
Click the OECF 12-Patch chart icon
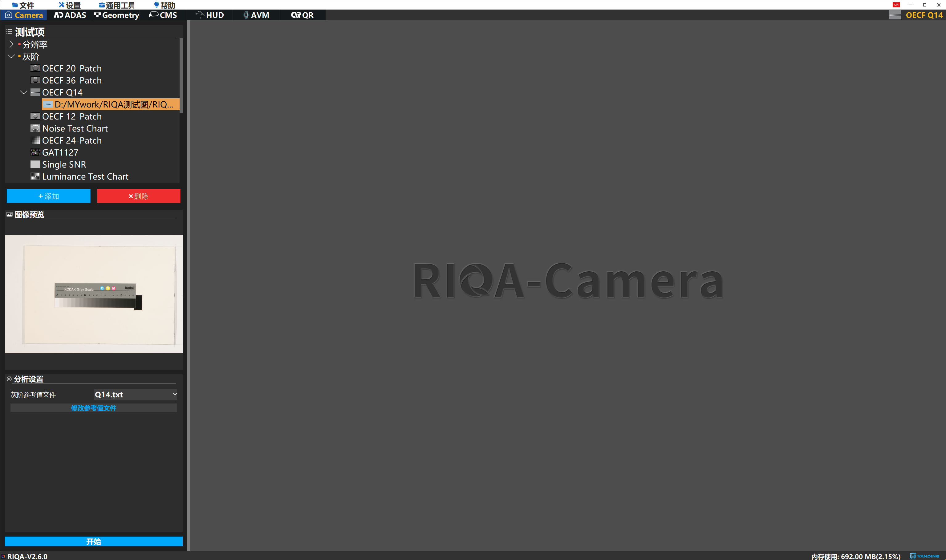[35, 116]
